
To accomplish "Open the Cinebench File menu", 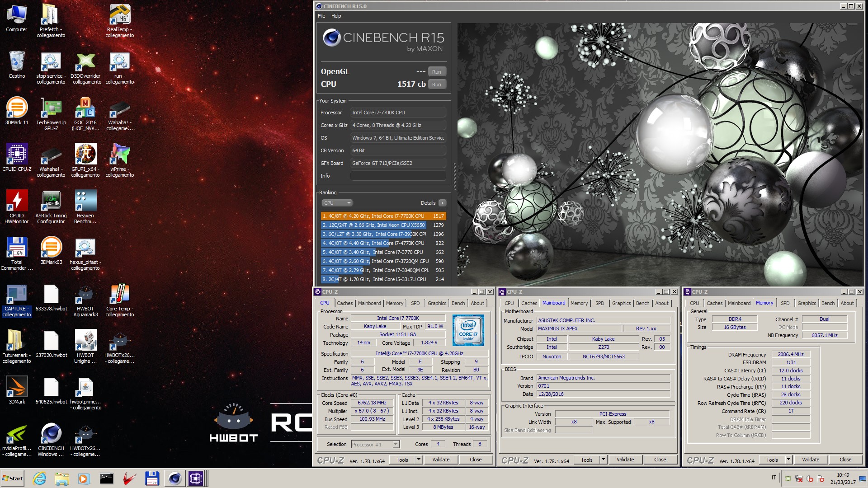I will tap(321, 16).
